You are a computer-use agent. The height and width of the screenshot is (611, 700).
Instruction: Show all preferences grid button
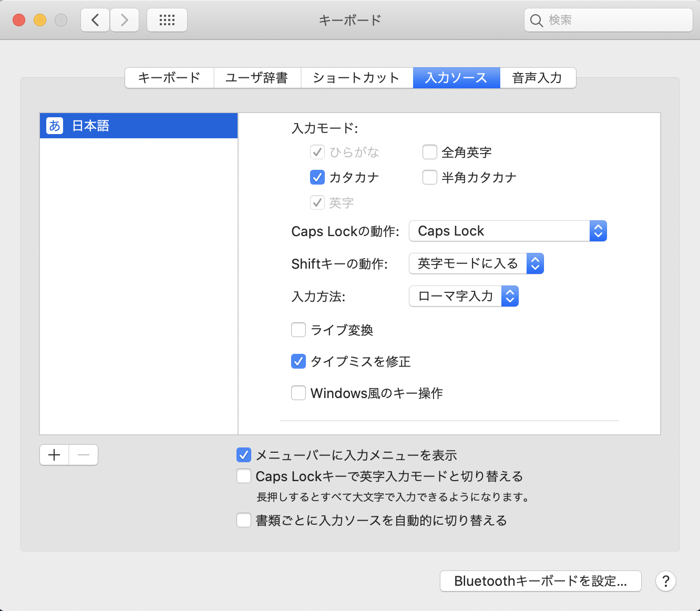tap(167, 20)
